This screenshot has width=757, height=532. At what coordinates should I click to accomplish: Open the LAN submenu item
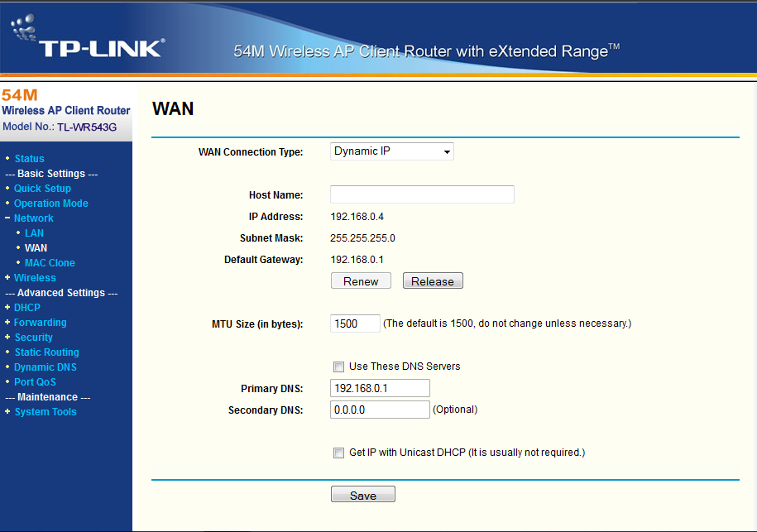34,233
